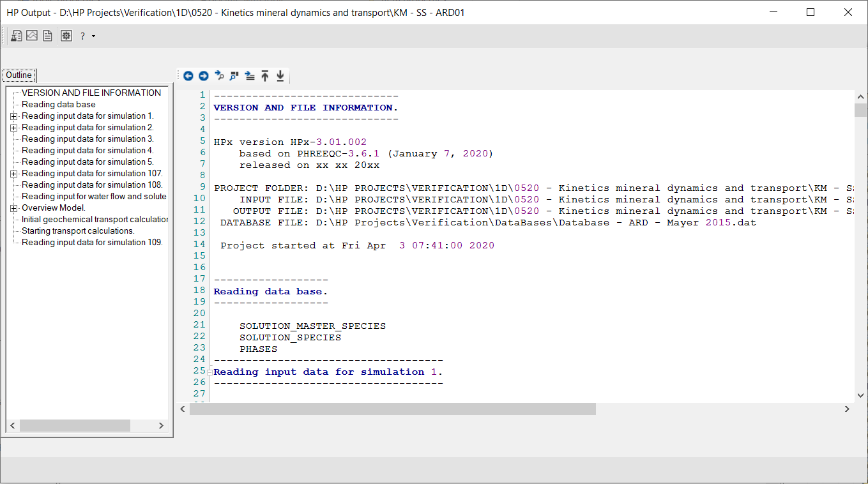Expand the 'Overview Model' tree node
The image size is (868, 484).
coord(13,208)
